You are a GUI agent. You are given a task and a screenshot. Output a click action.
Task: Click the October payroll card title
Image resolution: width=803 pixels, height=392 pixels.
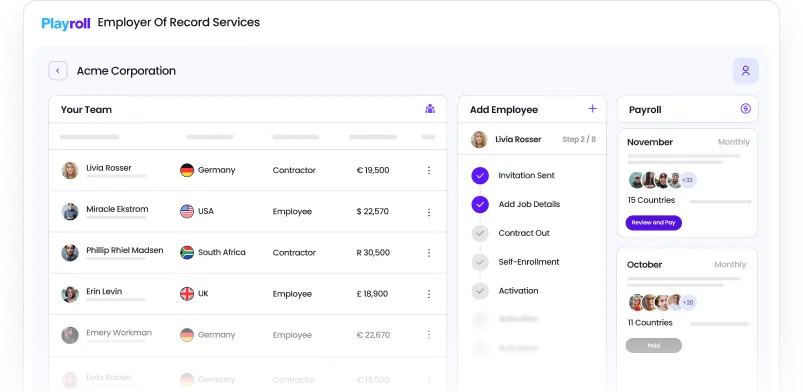coord(644,264)
